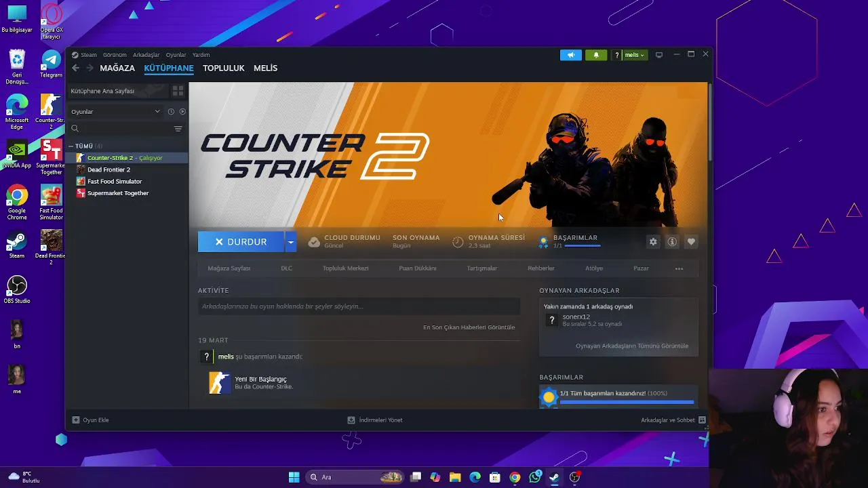Open the Telegram desktop shortcut
This screenshot has width=868, height=488.
(x=51, y=64)
